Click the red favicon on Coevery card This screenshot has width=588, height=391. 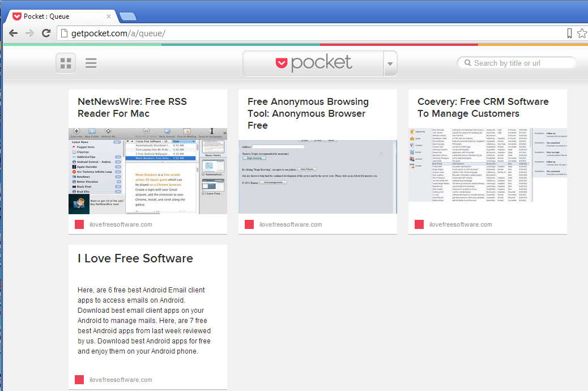click(419, 224)
